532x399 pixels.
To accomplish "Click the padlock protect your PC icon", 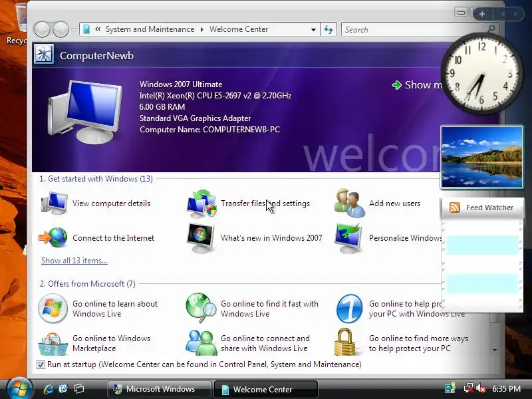I will (x=344, y=342).
